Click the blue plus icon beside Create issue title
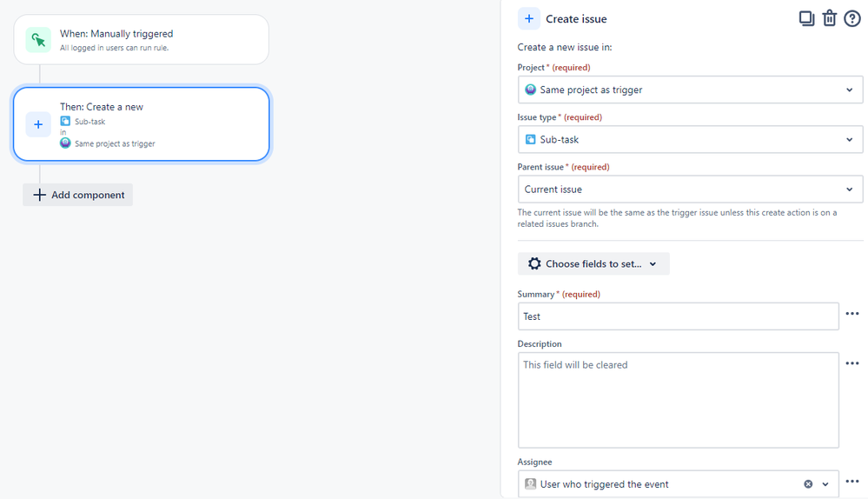 [x=528, y=19]
